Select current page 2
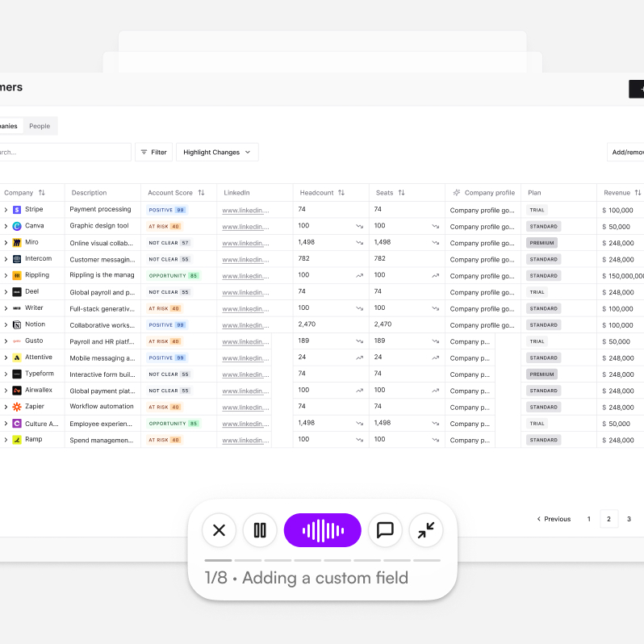The width and height of the screenshot is (644, 644). tap(608, 519)
